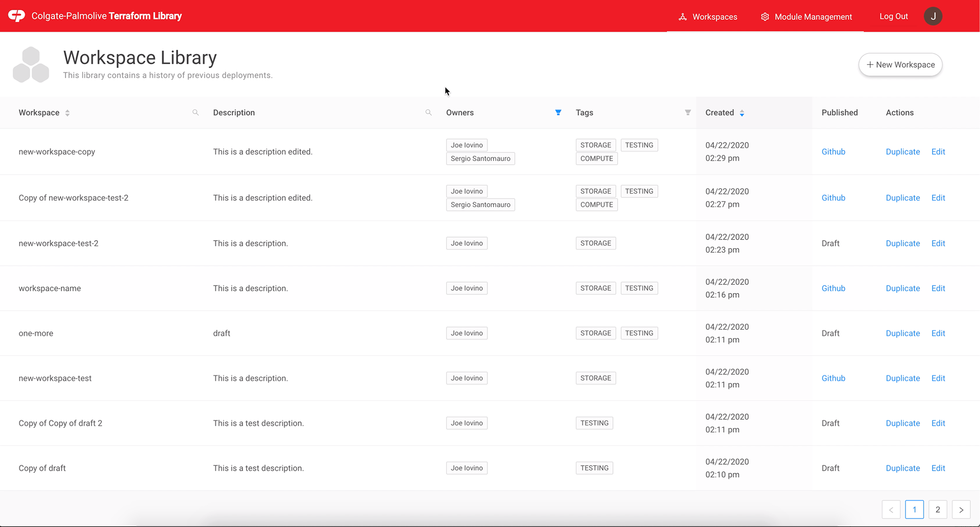The height and width of the screenshot is (527, 980).
Task: Edit the one-more workspace
Action: point(938,333)
